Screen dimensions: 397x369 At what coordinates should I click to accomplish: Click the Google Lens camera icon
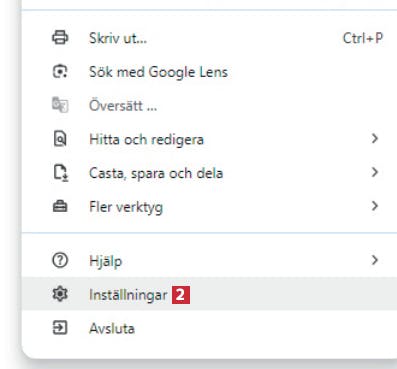pos(60,72)
